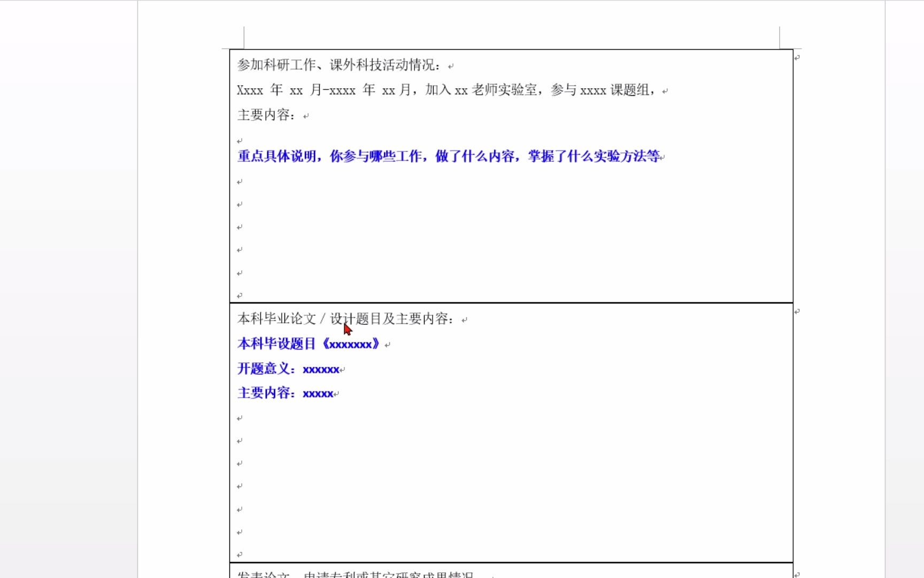The width and height of the screenshot is (924, 578).
Task: Click the heading 本科毕业论文 / 设计题目及主要内容
Action: coord(347,319)
